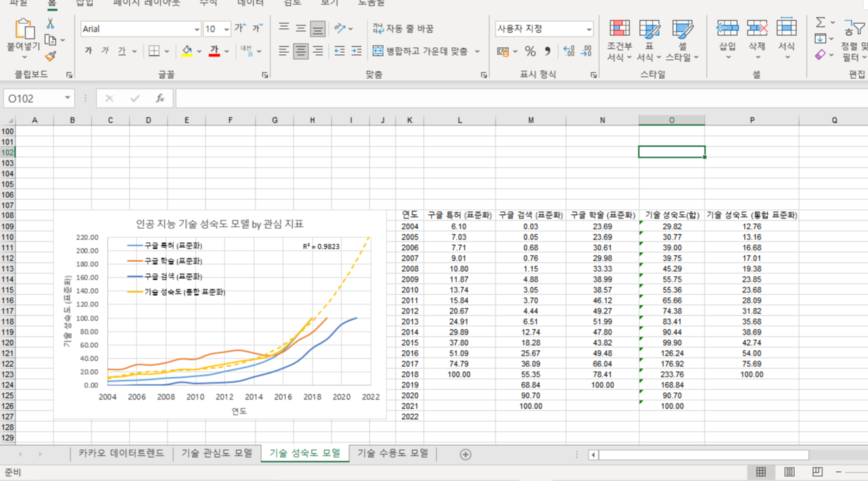Open the font size dropdown

coord(226,29)
